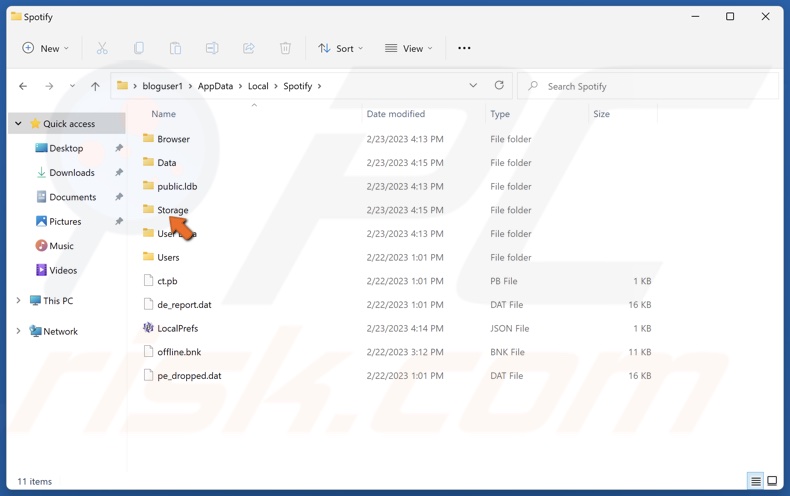Open the View options dropdown
The image size is (790, 496).
409,48
